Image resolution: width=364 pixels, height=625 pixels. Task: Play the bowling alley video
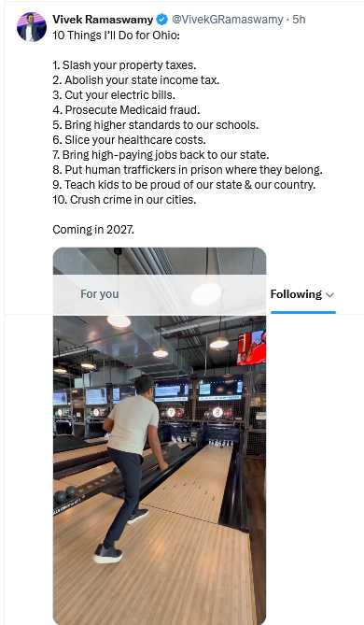point(160,436)
